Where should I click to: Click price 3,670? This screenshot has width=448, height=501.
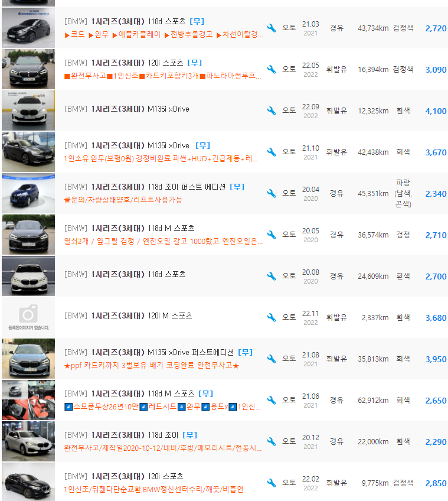click(x=436, y=152)
